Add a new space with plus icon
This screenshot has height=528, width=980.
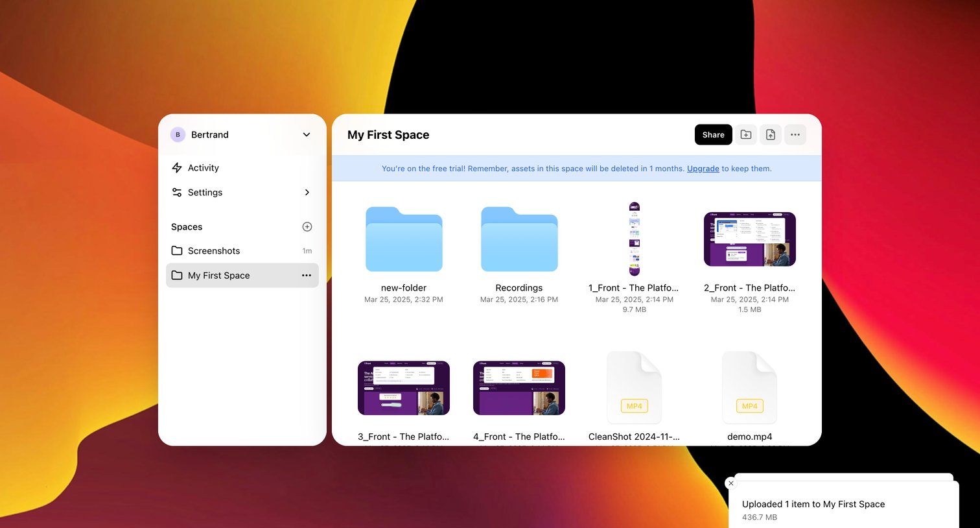pyautogui.click(x=307, y=227)
